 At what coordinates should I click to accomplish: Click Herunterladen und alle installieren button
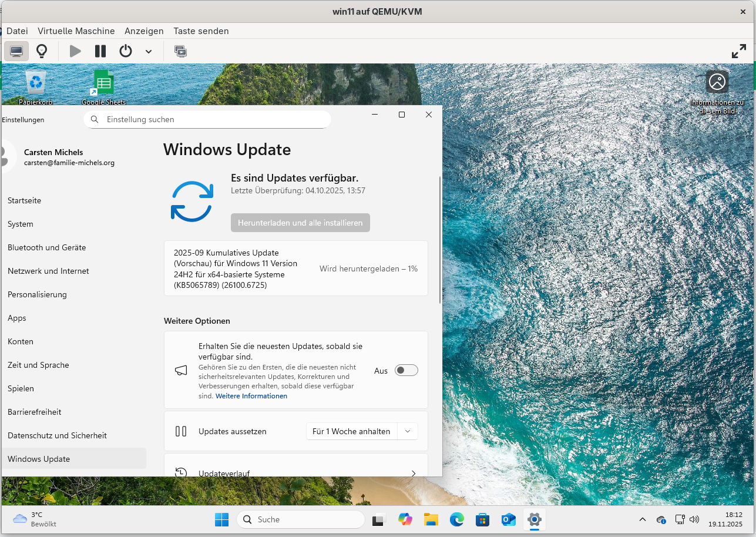pyautogui.click(x=300, y=223)
